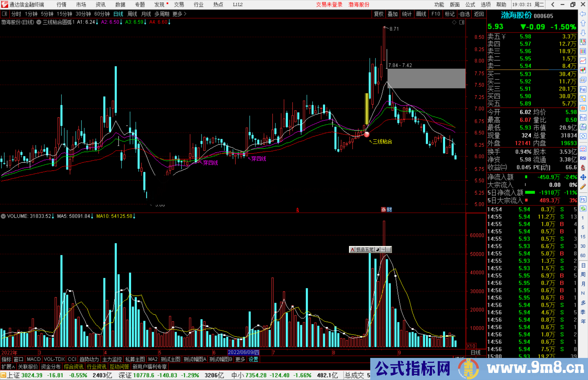Image resolution: width=588 pixels, height=380 pixels.
Task: Click the formula f(x) sidebar icon
Action: tap(583, 127)
